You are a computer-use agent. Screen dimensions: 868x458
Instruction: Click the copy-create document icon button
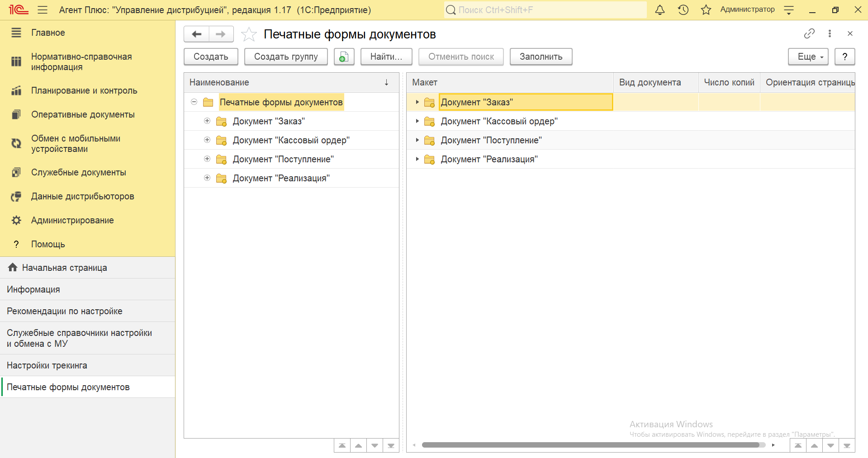tap(344, 57)
